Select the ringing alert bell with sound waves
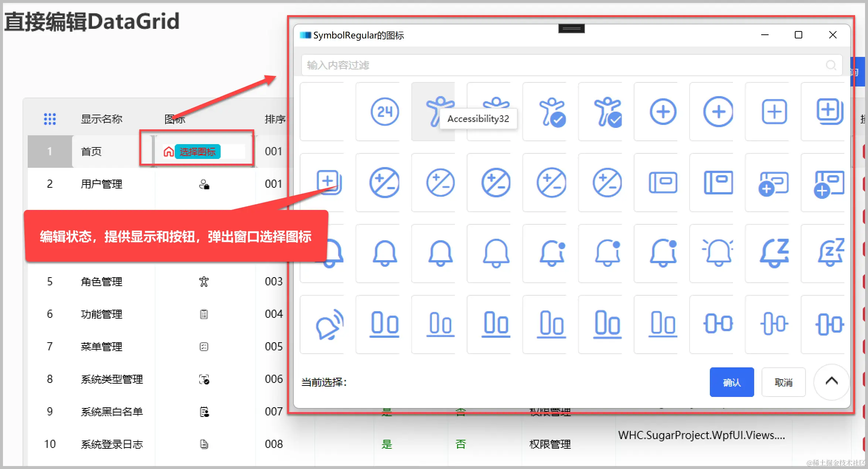Image resolution: width=868 pixels, height=469 pixels. coord(329,324)
